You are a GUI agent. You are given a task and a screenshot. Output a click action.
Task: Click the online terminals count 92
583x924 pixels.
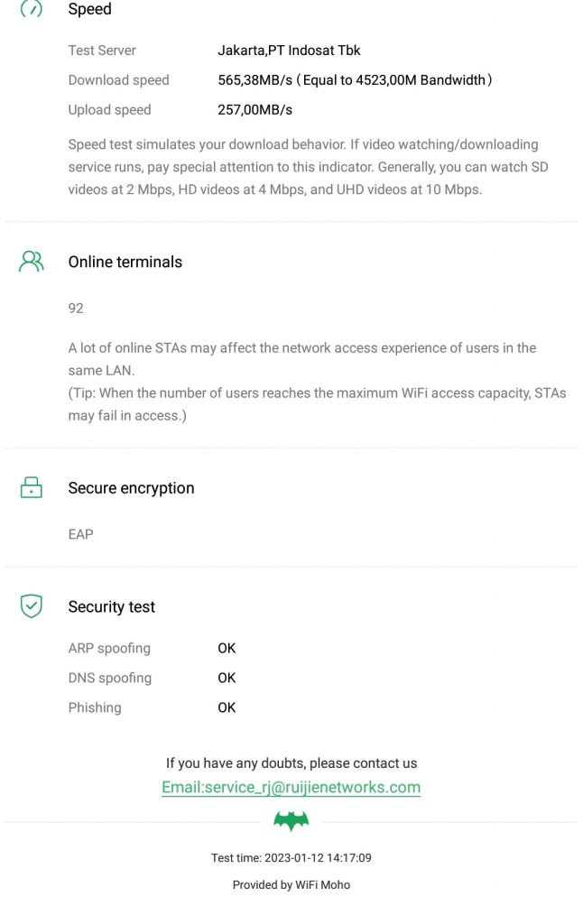76,309
